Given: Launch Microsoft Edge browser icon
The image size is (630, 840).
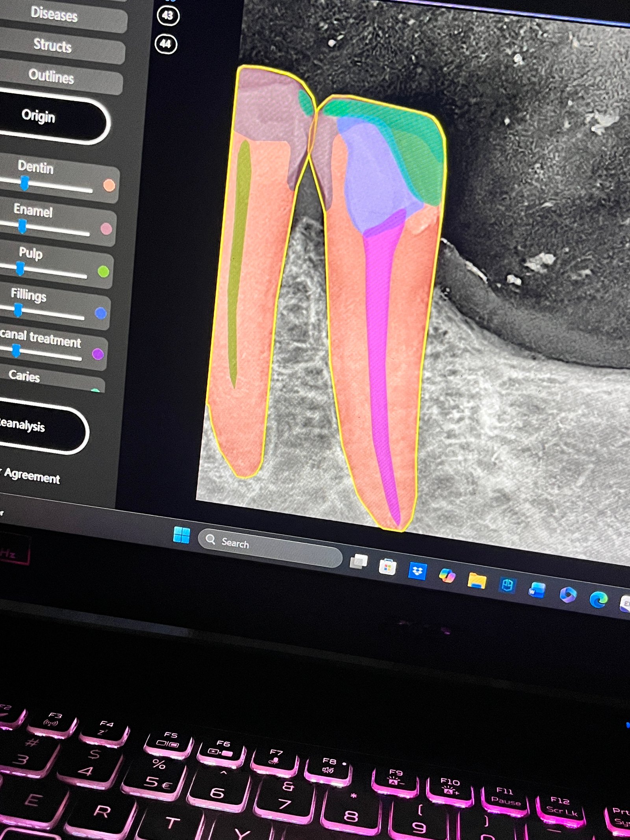Looking at the screenshot, I should pyautogui.click(x=598, y=599).
